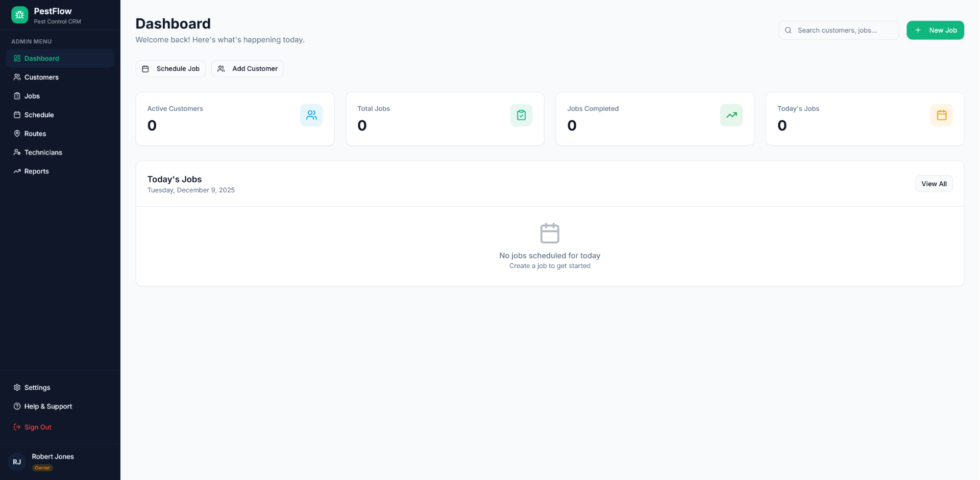Open Help & Support
Image resolution: width=980 pixels, height=480 pixels.
tap(60, 407)
